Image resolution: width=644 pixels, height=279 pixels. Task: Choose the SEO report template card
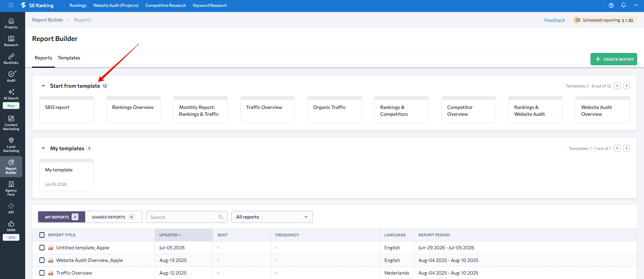66,110
